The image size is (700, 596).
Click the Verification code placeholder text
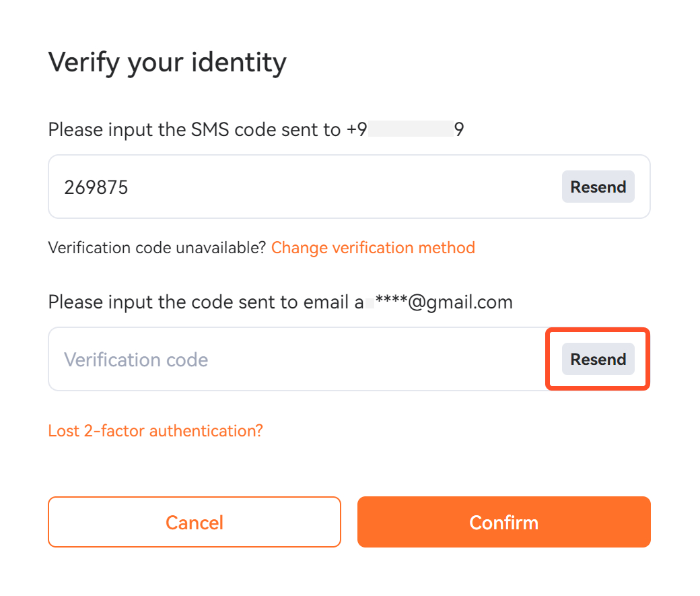(x=136, y=360)
